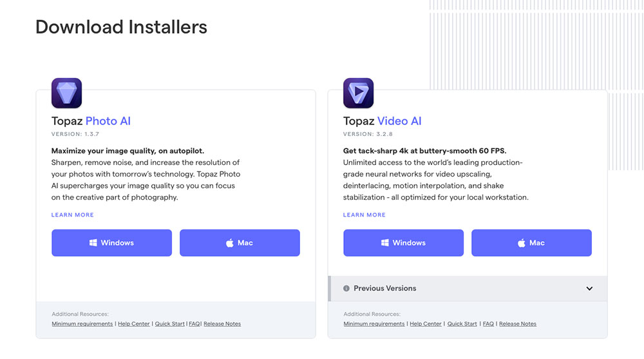
Task: Open Photo AI Help Center link
Action: tap(134, 324)
